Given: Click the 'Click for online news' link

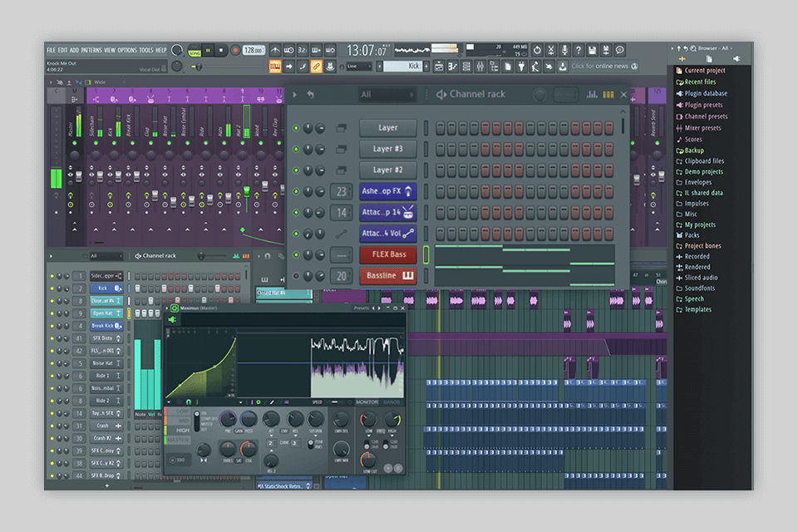Looking at the screenshot, I should (x=599, y=66).
